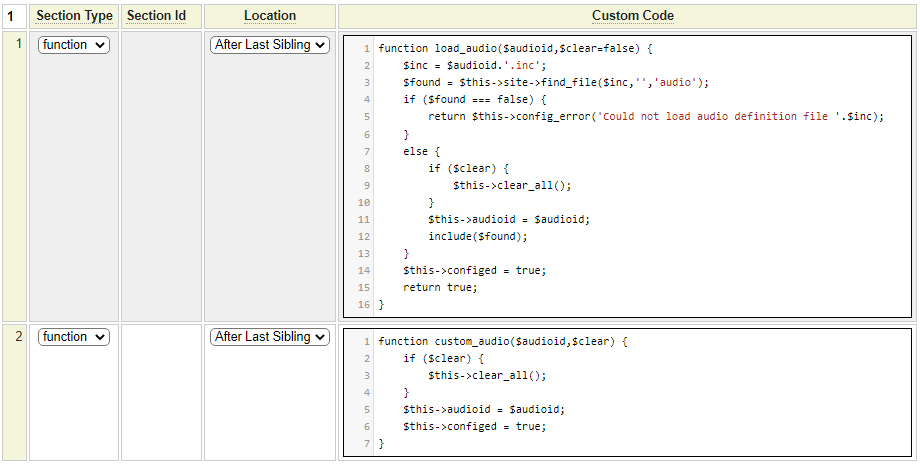Click the Section Type column header
This screenshot has height=465, width=920.
(x=74, y=16)
